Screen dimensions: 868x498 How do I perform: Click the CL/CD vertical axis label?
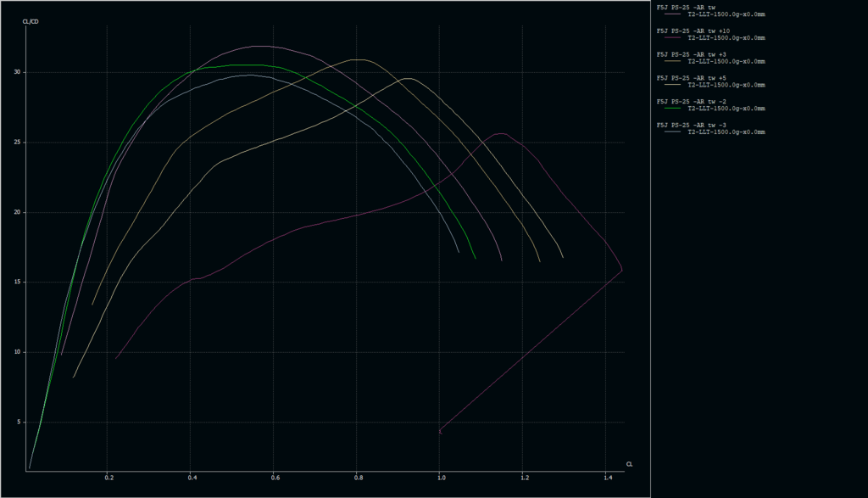click(x=31, y=20)
